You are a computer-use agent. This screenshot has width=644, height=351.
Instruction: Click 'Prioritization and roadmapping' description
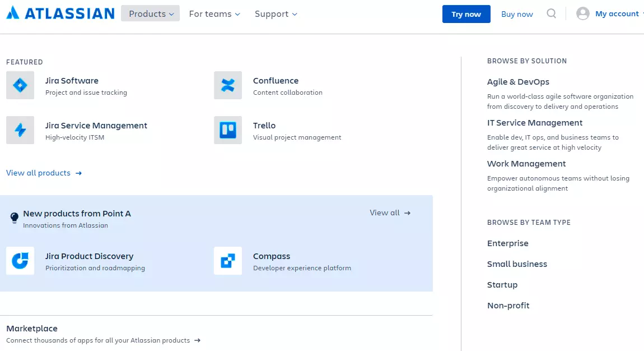pyautogui.click(x=95, y=268)
